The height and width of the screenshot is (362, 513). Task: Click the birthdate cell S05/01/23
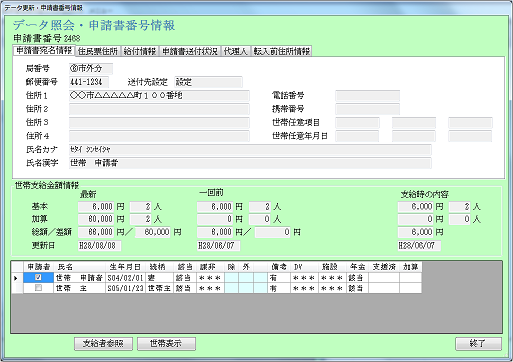point(125,288)
